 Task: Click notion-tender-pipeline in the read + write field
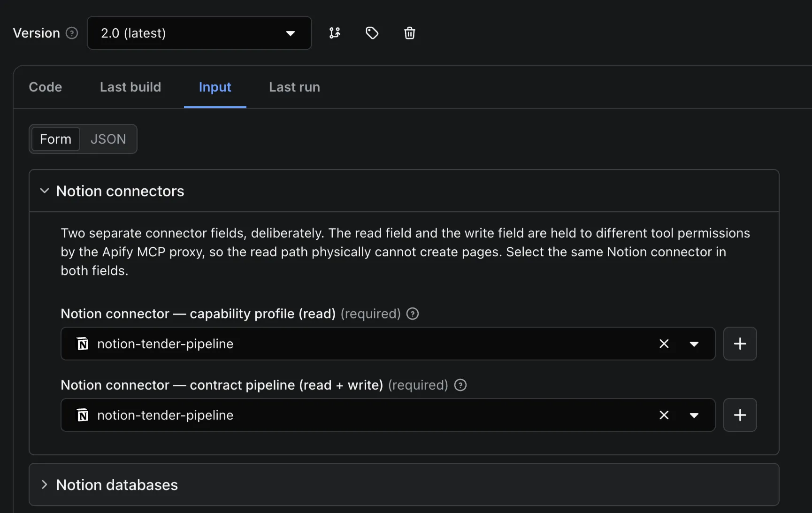pyautogui.click(x=165, y=415)
